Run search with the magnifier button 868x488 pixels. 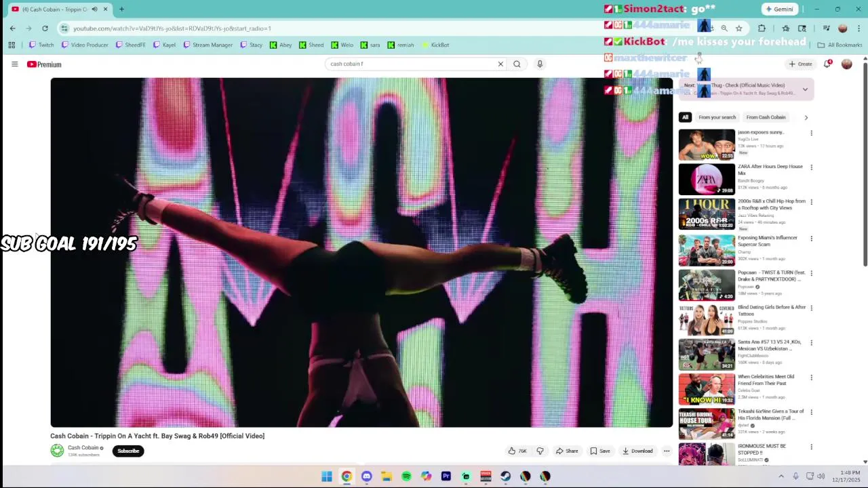point(517,64)
